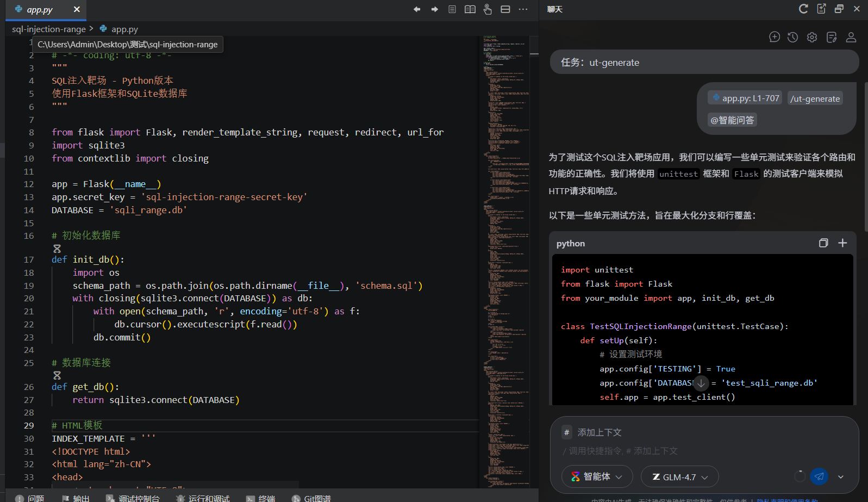868x502 pixels.
Task: Open the GLM-4.7 model selector
Action: tap(679, 477)
